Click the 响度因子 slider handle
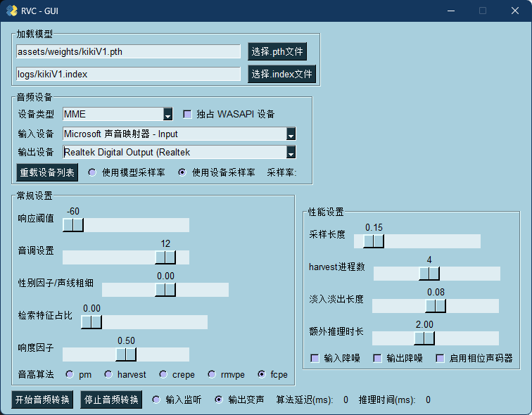Viewport: 532px width, 415px height. [126, 355]
